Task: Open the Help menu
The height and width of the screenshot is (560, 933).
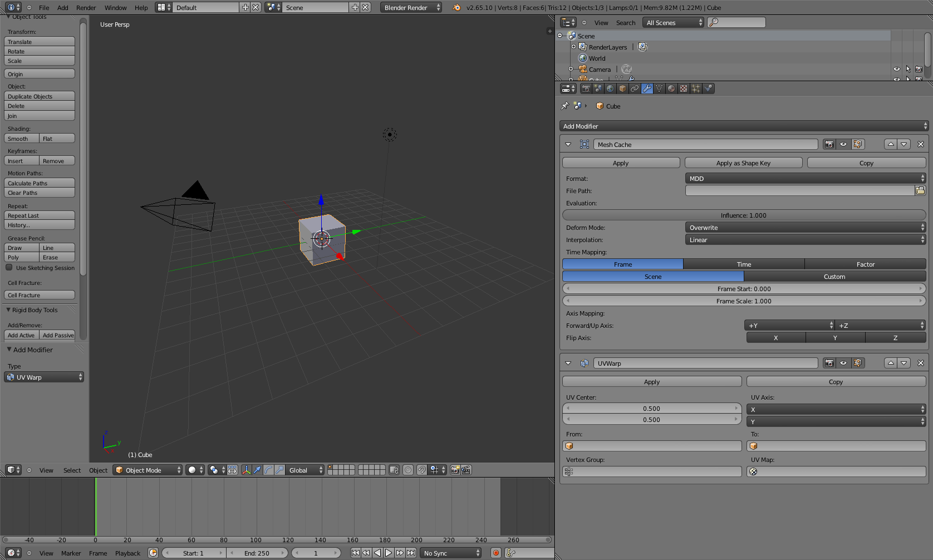Action: pos(141,7)
